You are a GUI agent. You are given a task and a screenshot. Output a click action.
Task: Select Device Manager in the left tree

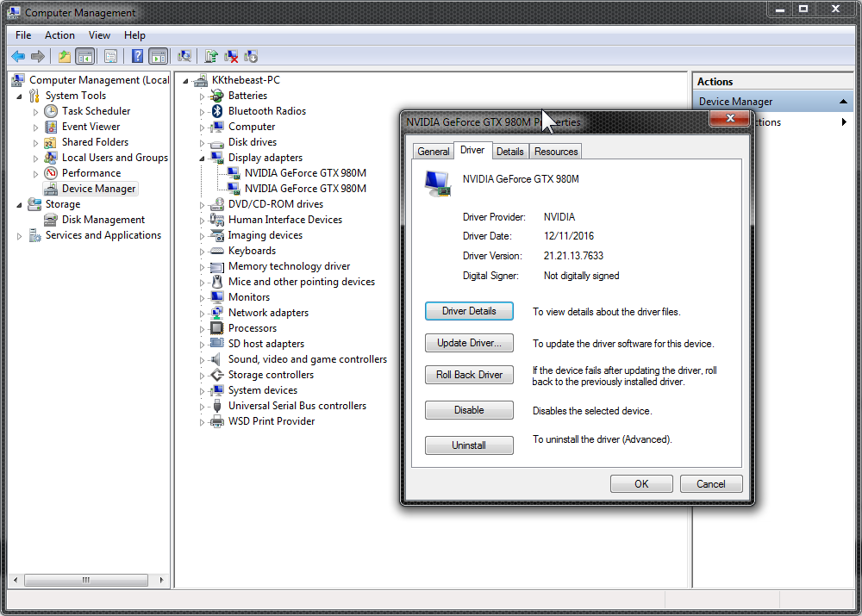[x=98, y=189]
